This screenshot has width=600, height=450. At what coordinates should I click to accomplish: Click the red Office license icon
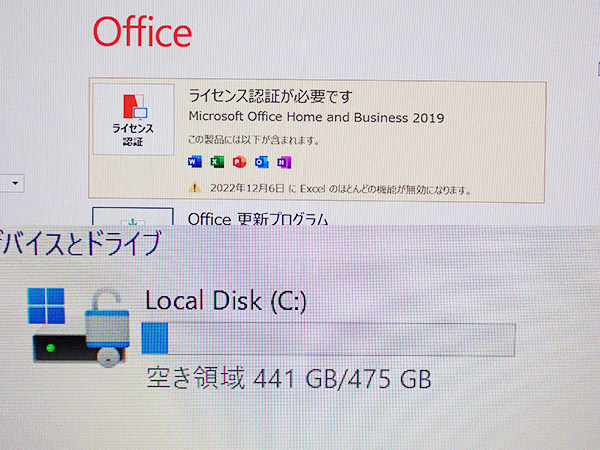tap(135, 106)
